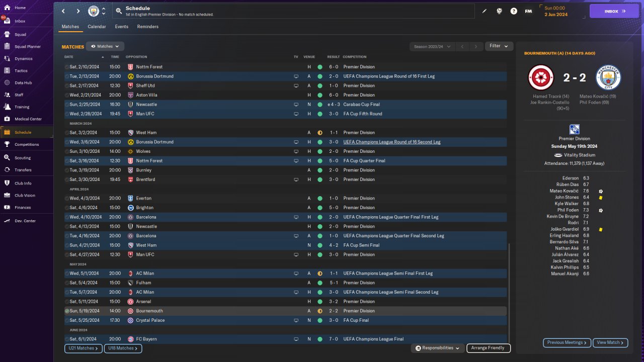Open the Transfers arrows icon
Viewport: 644px width, 362px height.
pos(7,170)
